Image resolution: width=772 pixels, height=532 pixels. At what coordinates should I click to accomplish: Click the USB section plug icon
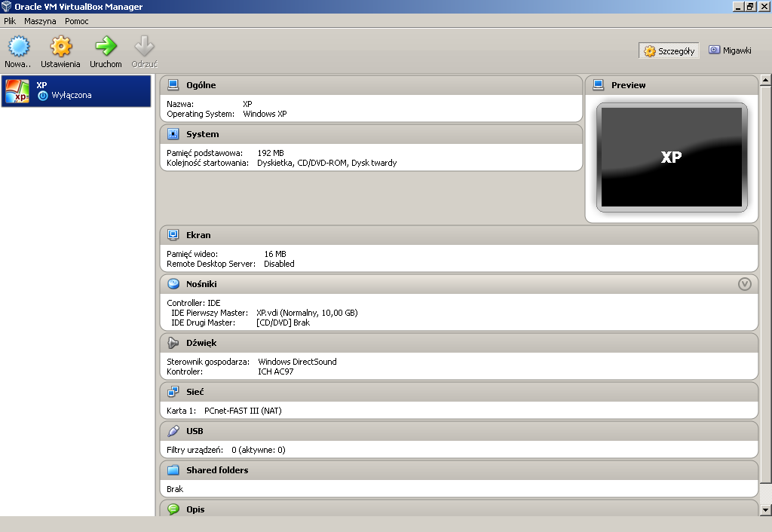click(x=173, y=430)
